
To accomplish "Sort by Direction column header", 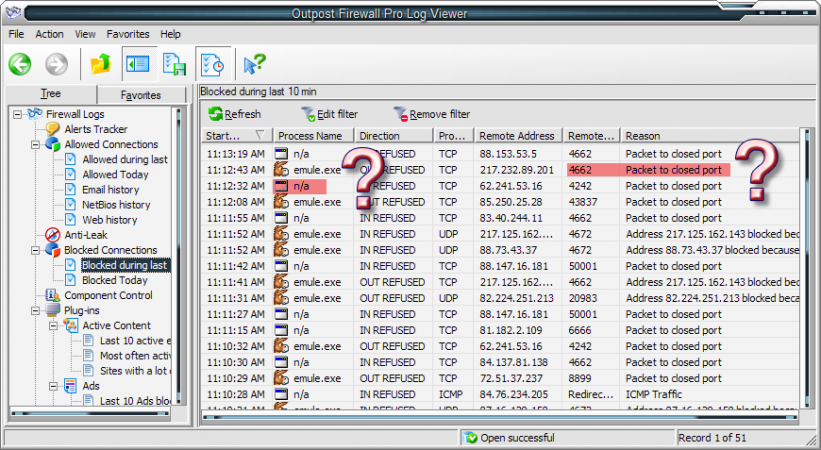I will click(x=394, y=136).
